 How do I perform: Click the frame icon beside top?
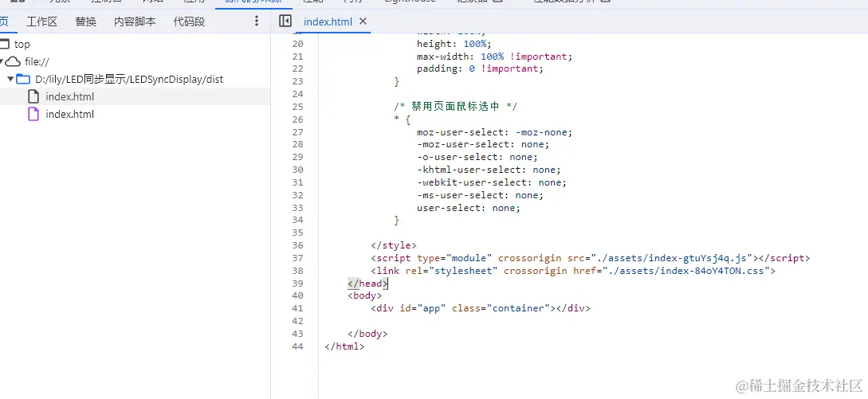5,45
